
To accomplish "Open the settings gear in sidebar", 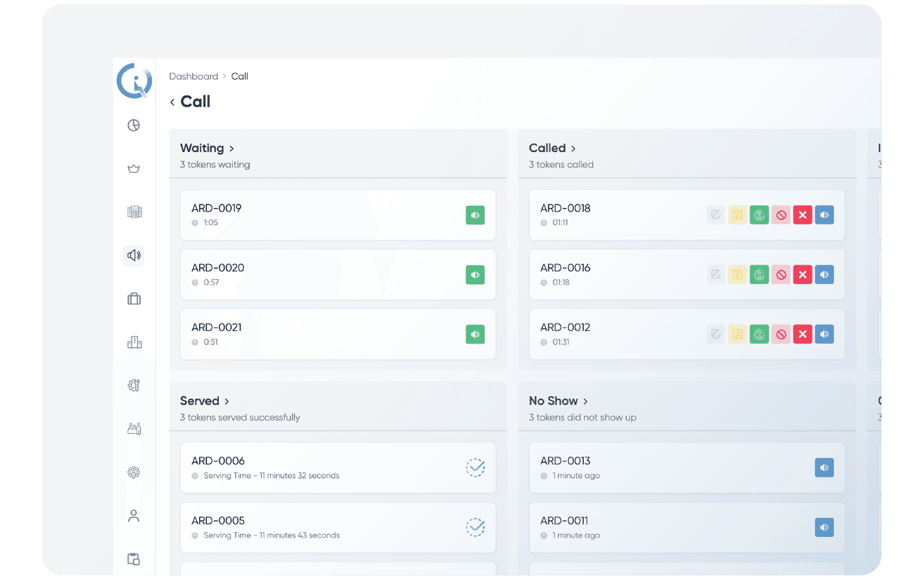I will tap(134, 472).
